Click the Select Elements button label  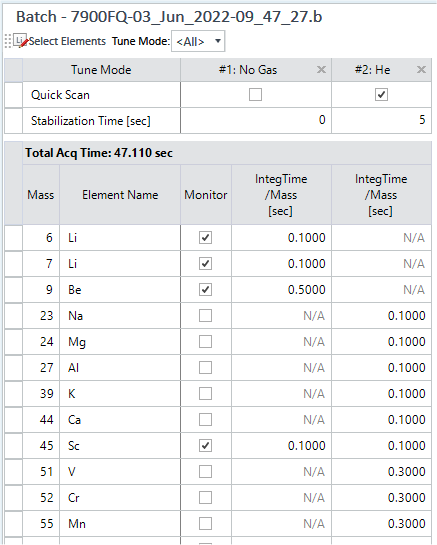click(67, 41)
